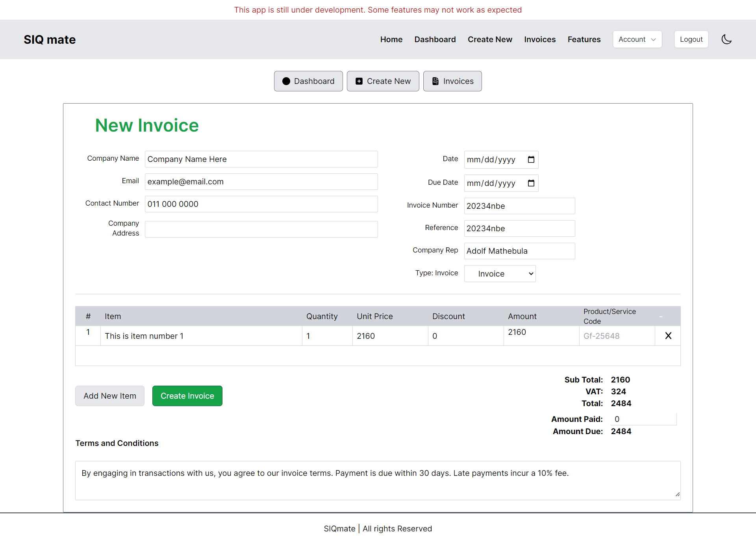Click the Dashboard panel icon

pyautogui.click(x=286, y=81)
